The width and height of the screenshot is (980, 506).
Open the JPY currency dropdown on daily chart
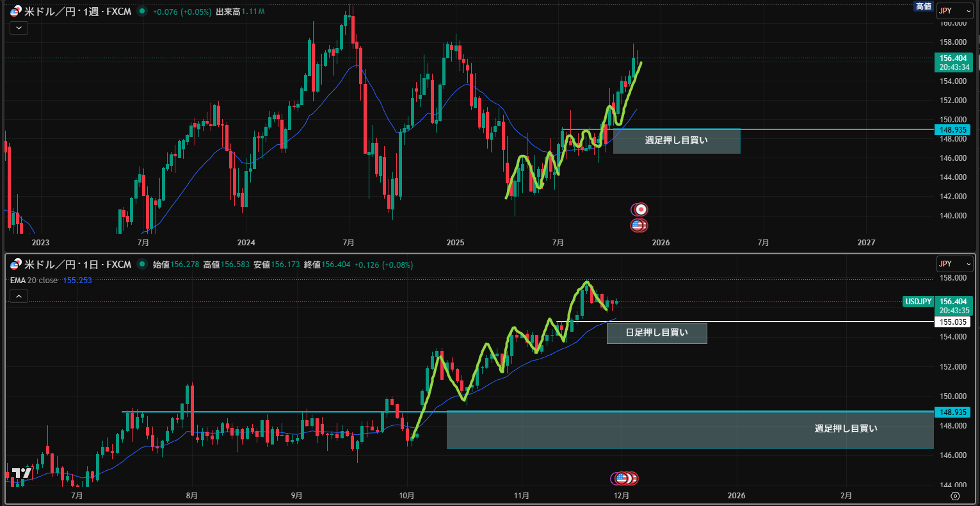(x=954, y=264)
